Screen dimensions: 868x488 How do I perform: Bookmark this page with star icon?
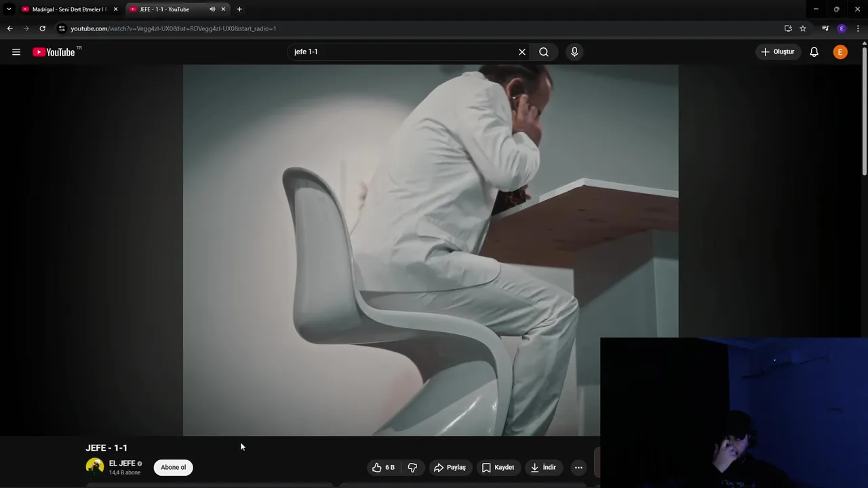coord(803,28)
